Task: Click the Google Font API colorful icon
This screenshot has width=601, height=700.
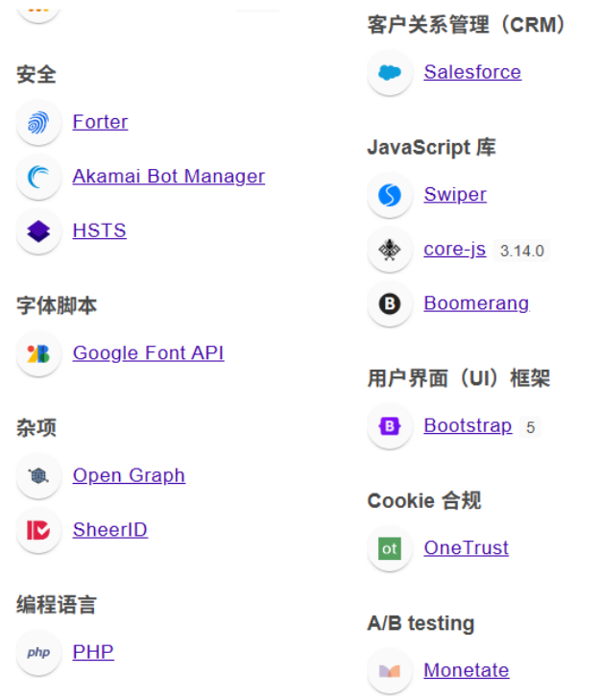Action: [x=38, y=353]
